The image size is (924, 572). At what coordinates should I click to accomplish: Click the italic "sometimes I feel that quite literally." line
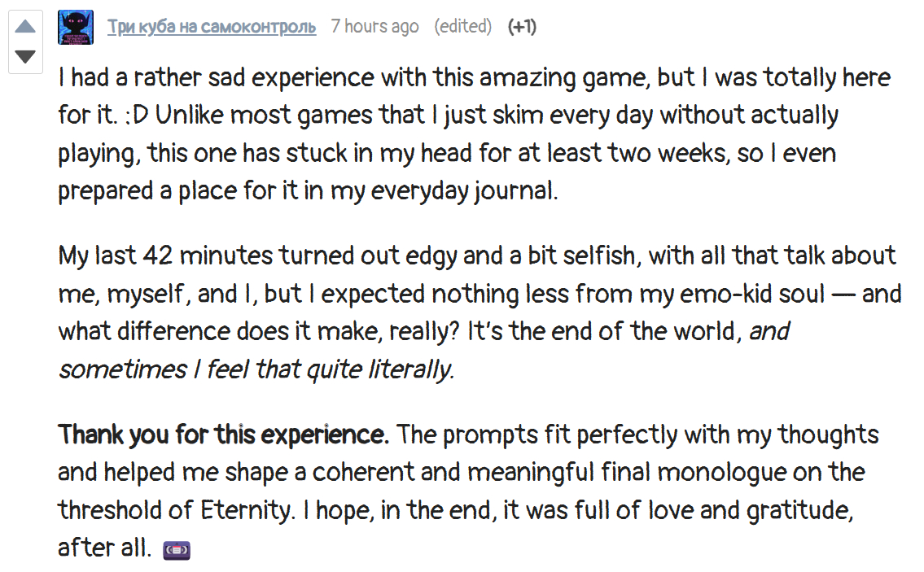pos(256,369)
